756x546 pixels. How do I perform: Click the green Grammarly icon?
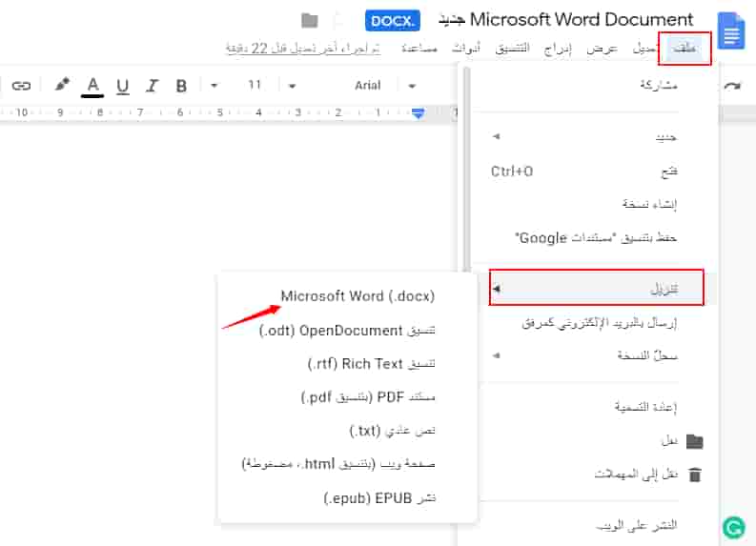tap(734, 527)
